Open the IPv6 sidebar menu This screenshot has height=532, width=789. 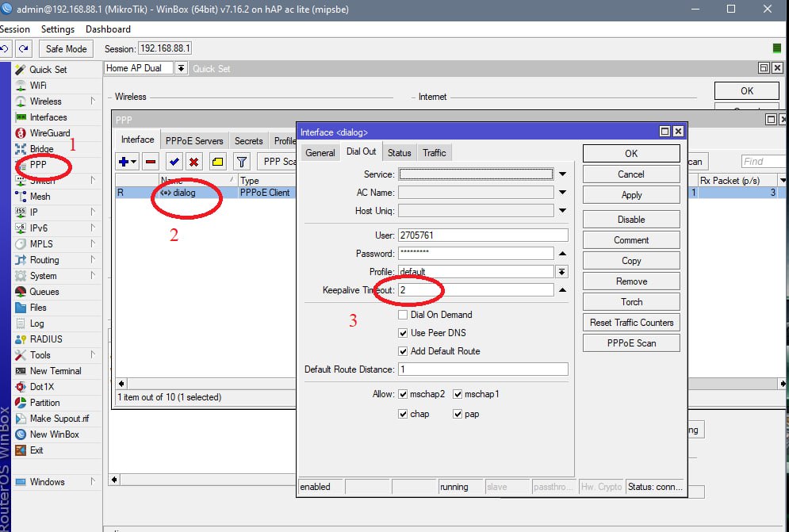pos(39,228)
